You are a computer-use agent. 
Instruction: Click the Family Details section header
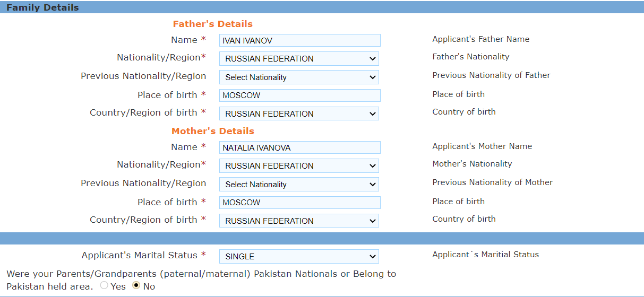click(x=42, y=7)
